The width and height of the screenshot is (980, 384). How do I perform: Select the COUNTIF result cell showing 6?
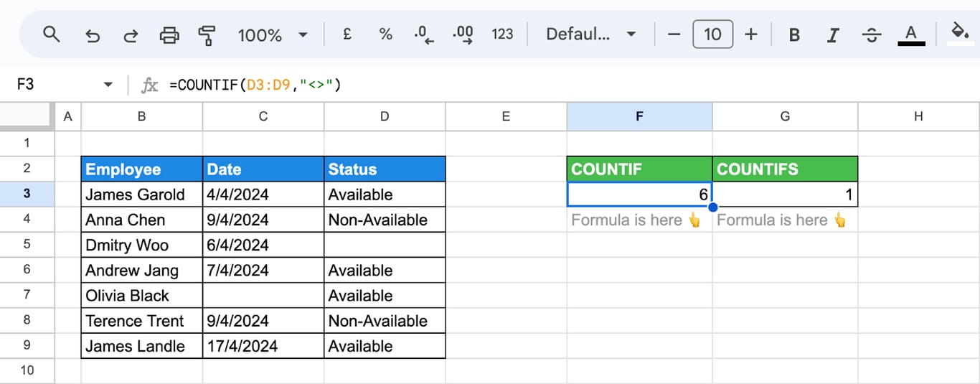pyautogui.click(x=639, y=195)
